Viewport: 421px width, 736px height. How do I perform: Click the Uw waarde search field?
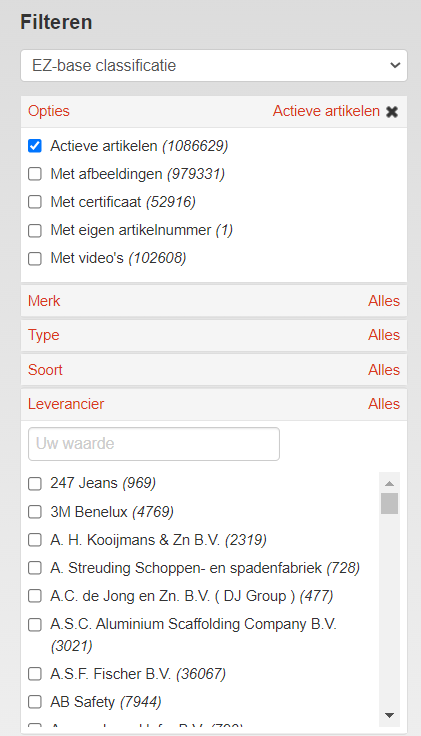(154, 444)
